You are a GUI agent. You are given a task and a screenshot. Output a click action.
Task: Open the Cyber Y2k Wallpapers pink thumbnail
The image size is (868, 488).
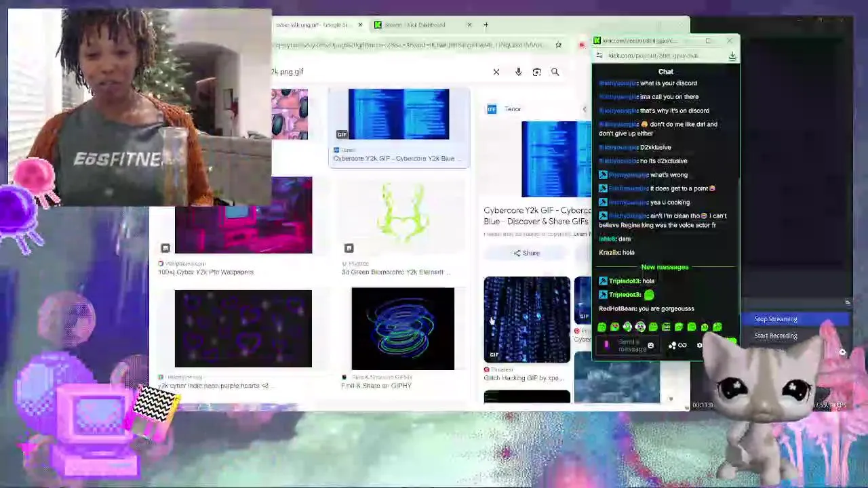(x=243, y=216)
